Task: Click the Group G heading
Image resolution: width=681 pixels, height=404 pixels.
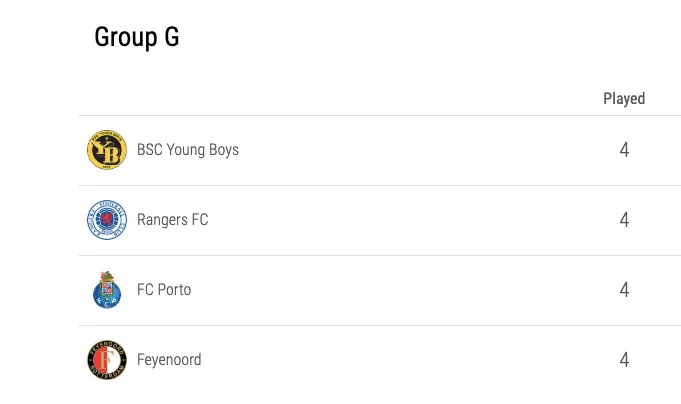Action: tap(137, 37)
